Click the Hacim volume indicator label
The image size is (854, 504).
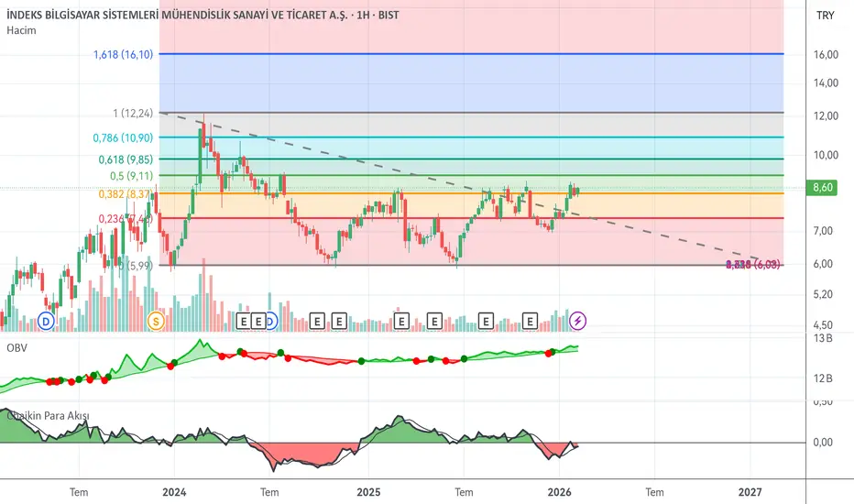[x=21, y=30]
